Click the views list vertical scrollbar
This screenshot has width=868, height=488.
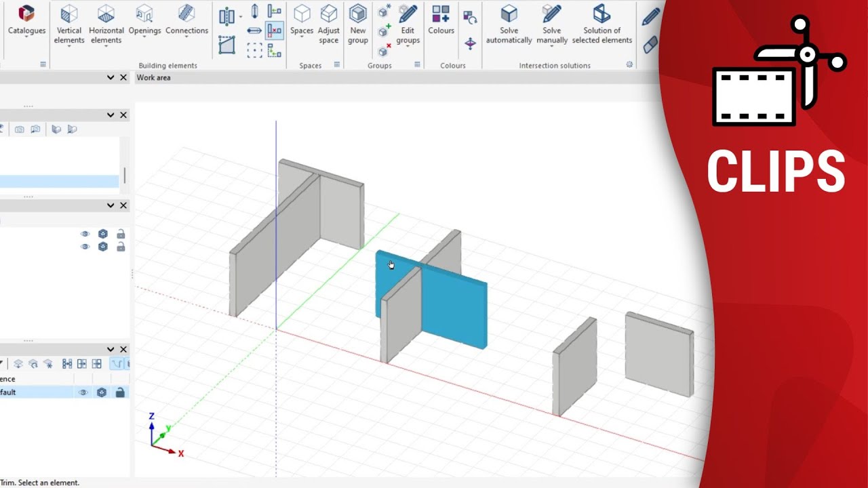[124, 175]
